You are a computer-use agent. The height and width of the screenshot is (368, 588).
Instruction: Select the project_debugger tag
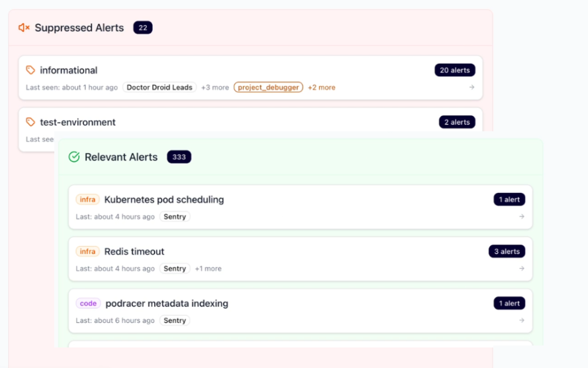[x=268, y=88]
